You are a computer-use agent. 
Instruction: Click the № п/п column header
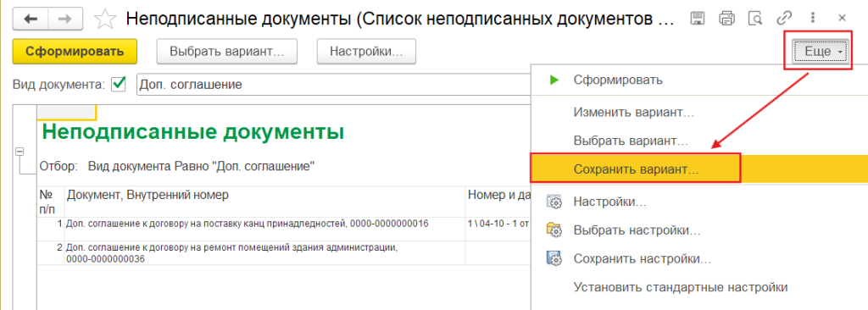(50, 201)
